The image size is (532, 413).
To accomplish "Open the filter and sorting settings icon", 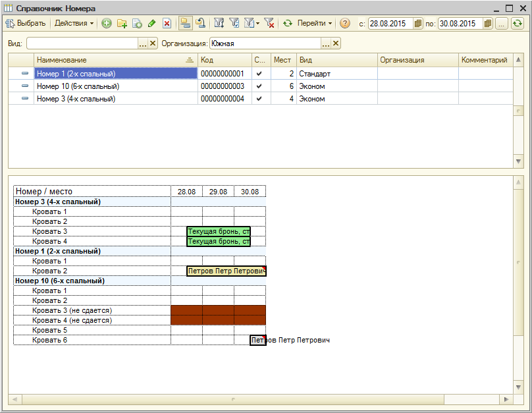I will 219,23.
